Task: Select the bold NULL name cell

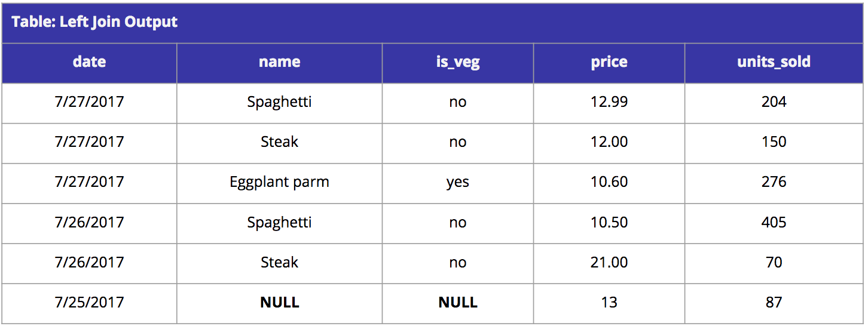Action: pyautogui.click(x=279, y=304)
